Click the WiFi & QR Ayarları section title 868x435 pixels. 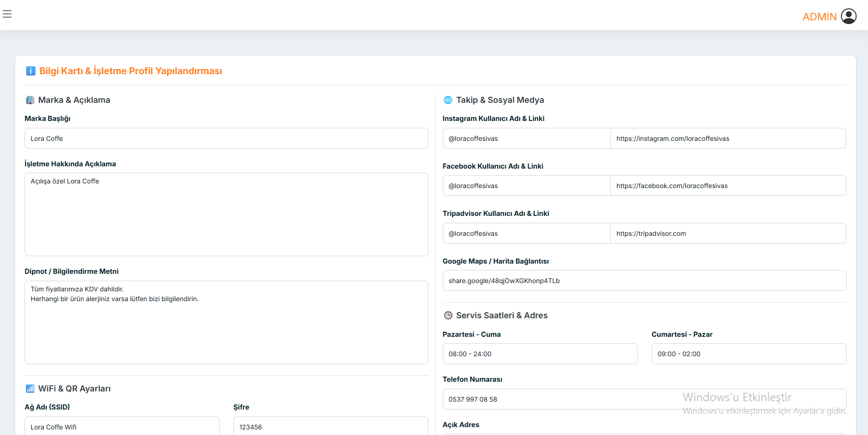pyautogui.click(x=75, y=389)
